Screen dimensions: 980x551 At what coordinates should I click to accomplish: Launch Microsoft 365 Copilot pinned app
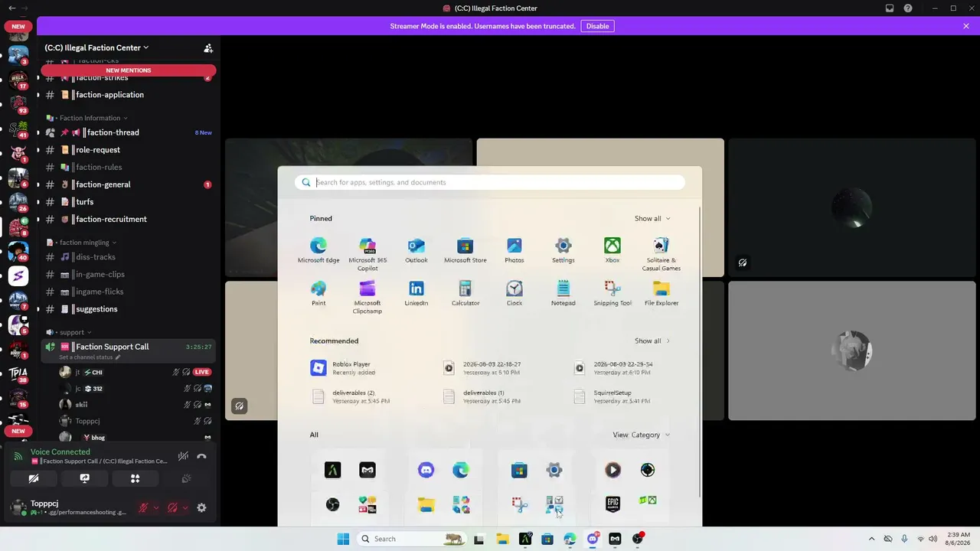tap(367, 254)
